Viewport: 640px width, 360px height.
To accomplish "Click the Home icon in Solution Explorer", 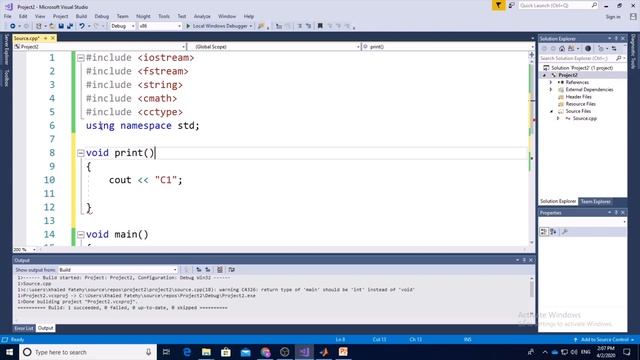I will point(562,49).
